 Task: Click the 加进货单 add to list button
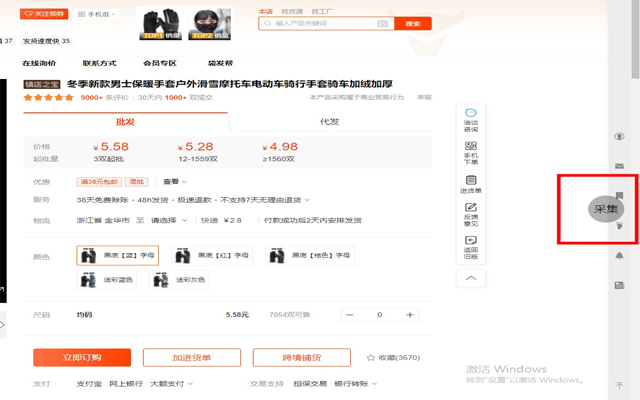192,358
